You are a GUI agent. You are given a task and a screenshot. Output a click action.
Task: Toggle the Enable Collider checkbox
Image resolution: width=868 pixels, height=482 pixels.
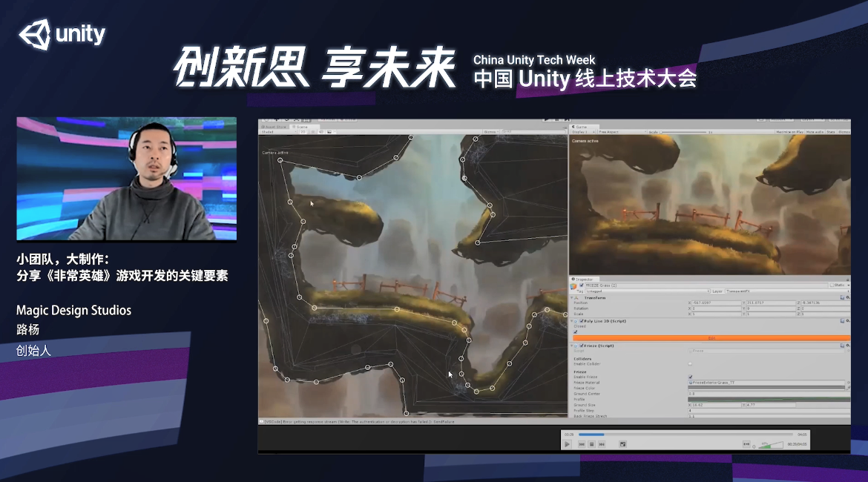tap(690, 363)
